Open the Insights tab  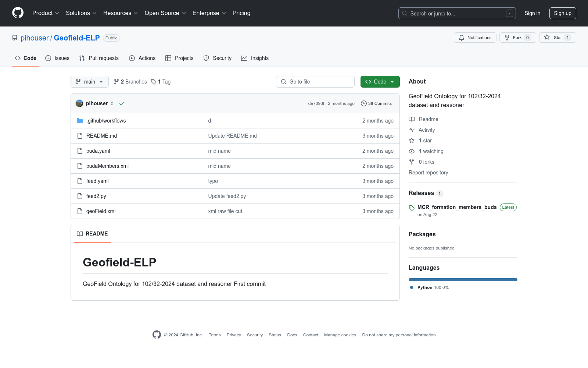pyautogui.click(x=255, y=58)
